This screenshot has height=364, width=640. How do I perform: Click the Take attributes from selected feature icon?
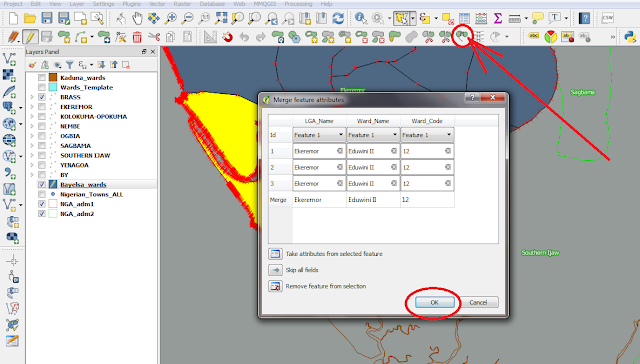click(275, 254)
